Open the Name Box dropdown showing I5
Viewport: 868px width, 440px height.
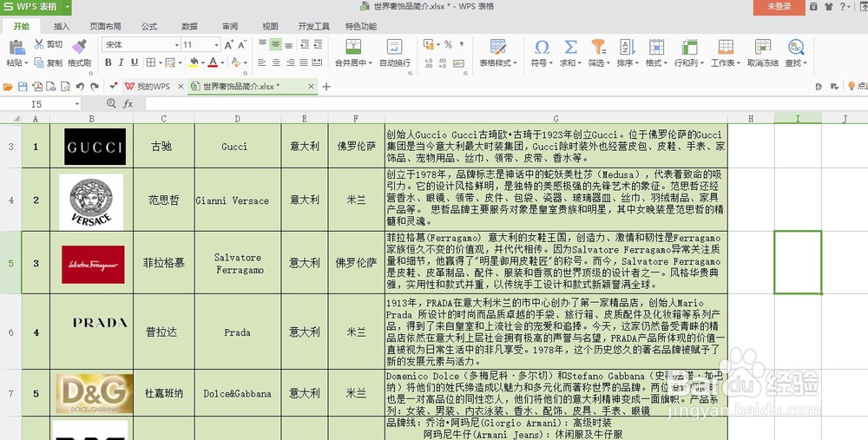click(x=77, y=104)
